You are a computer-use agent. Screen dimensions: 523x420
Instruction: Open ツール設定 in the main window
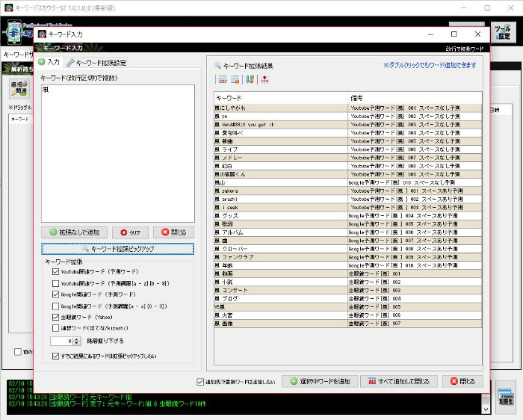504,32
